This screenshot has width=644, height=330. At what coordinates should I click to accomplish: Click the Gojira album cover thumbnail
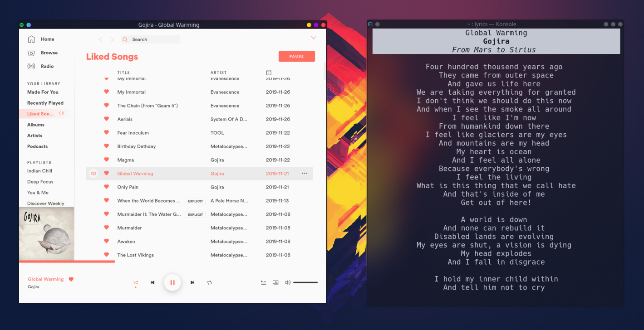click(47, 234)
